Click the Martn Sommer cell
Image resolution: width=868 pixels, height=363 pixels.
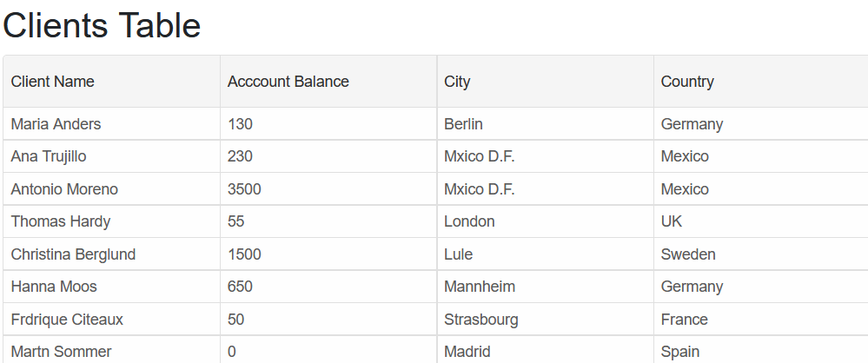click(x=112, y=350)
